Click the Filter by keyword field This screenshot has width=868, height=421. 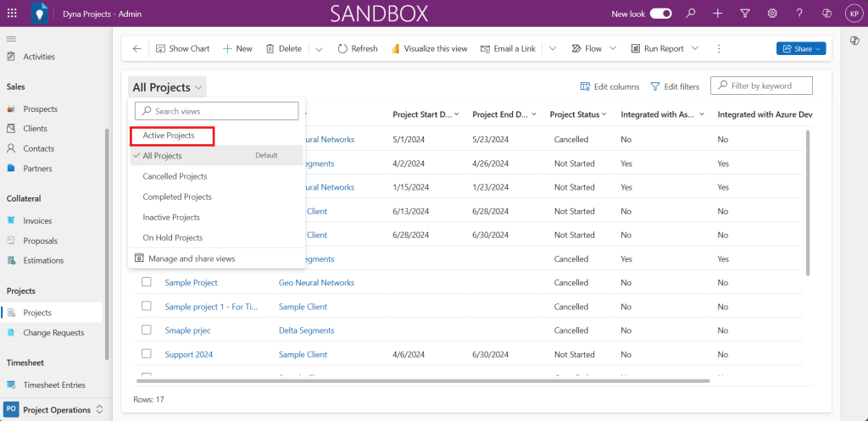768,86
